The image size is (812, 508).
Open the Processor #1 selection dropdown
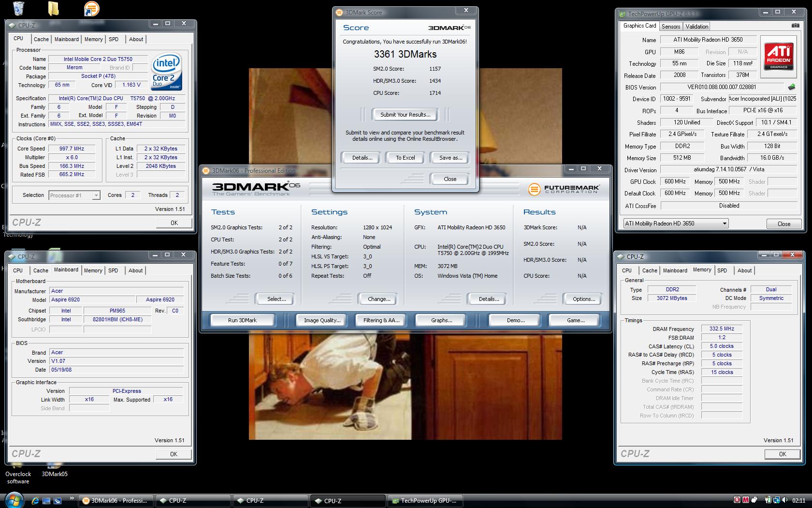coord(74,195)
